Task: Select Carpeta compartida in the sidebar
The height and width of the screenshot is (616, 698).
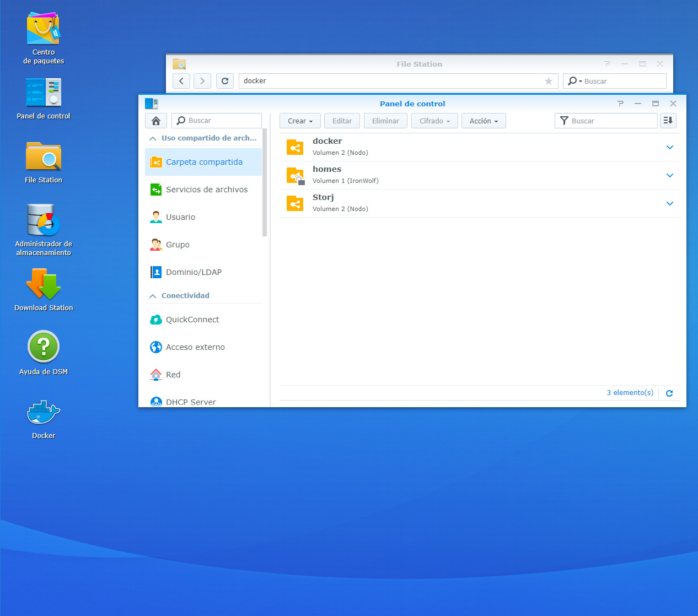Action: [x=203, y=162]
